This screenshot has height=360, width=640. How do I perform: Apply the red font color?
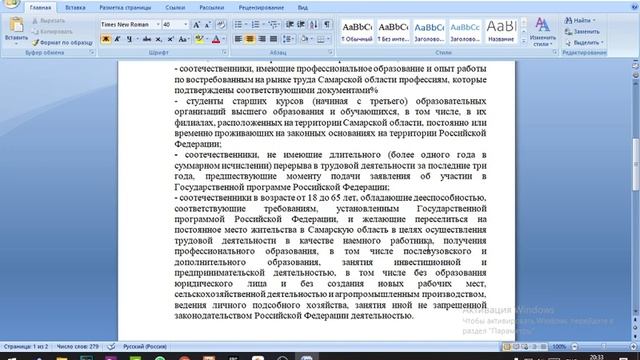(x=216, y=39)
